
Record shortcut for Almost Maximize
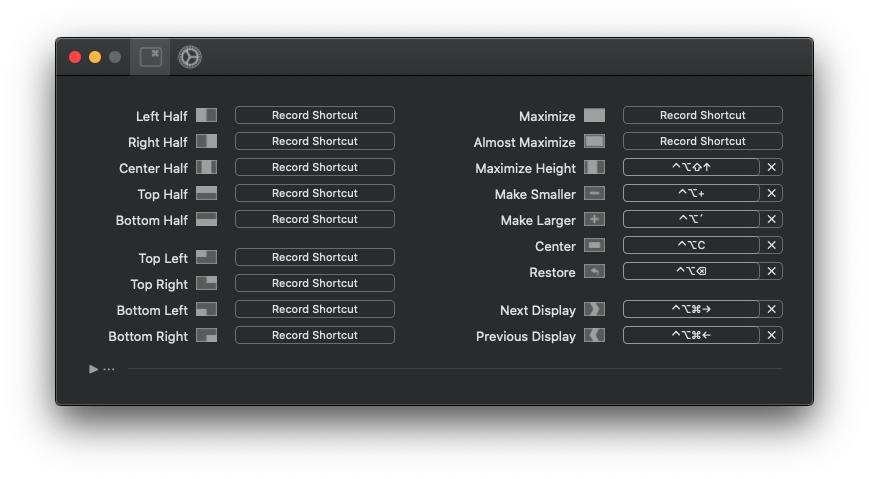pos(703,141)
